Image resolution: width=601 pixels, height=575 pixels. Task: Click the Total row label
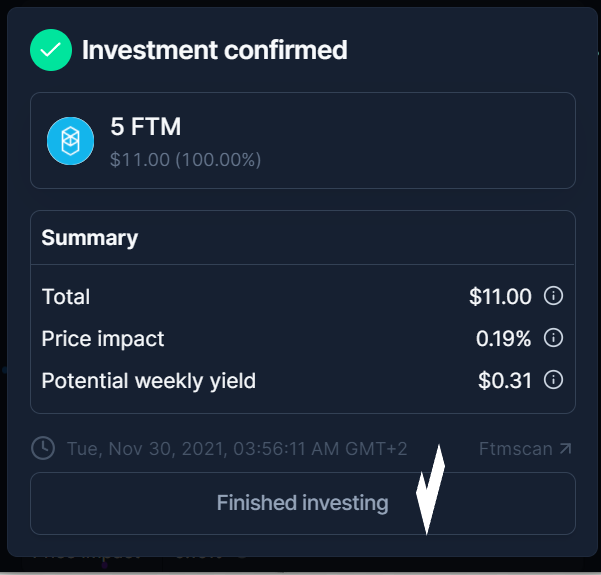click(x=66, y=297)
